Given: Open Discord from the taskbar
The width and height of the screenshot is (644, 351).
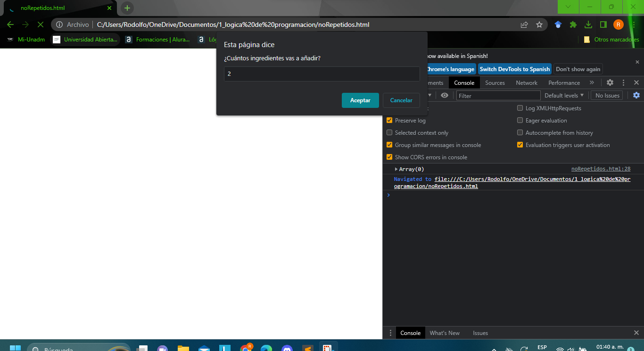Looking at the screenshot, I should coord(287,348).
